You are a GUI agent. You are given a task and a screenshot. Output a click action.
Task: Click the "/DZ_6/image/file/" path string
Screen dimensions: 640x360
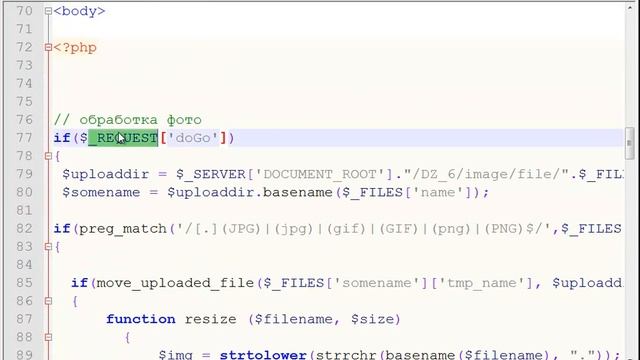coord(486,175)
